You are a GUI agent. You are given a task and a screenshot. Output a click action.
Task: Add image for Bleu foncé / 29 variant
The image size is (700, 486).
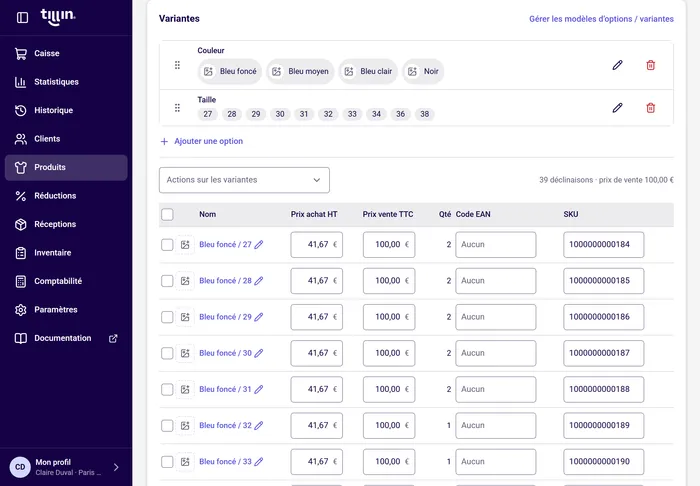tap(185, 317)
